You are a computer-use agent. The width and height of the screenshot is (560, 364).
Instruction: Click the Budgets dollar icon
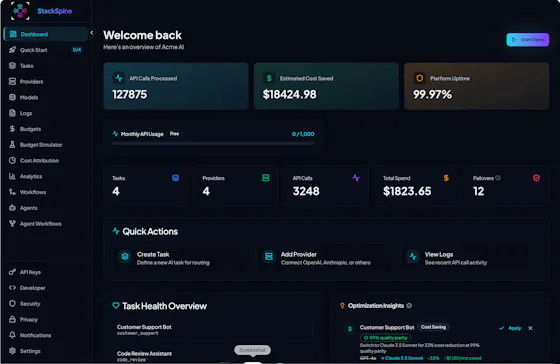click(x=12, y=129)
